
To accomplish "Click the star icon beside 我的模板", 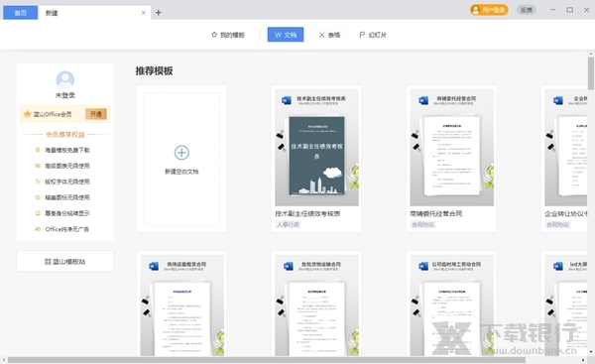I will pyautogui.click(x=214, y=35).
